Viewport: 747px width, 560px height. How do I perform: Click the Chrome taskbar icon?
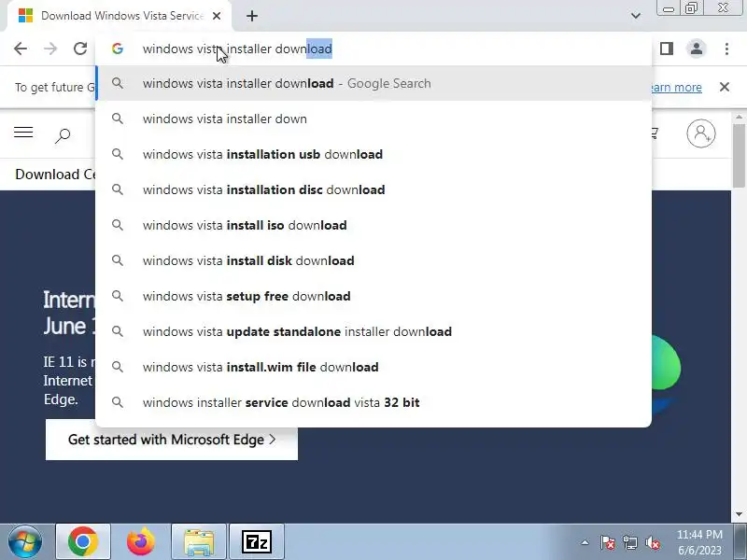click(83, 542)
